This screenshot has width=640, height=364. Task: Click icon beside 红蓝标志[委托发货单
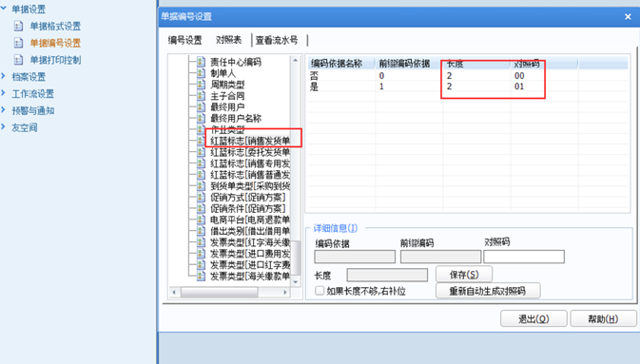click(x=201, y=152)
